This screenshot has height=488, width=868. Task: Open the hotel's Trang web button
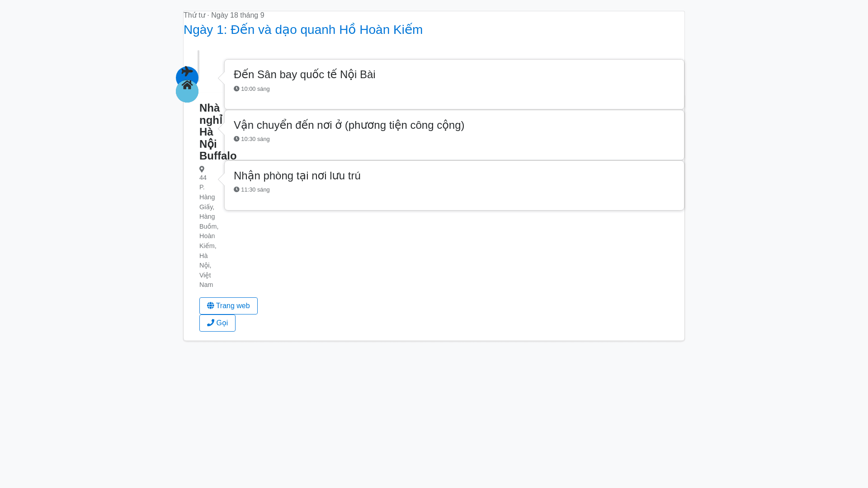[x=228, y=306]
